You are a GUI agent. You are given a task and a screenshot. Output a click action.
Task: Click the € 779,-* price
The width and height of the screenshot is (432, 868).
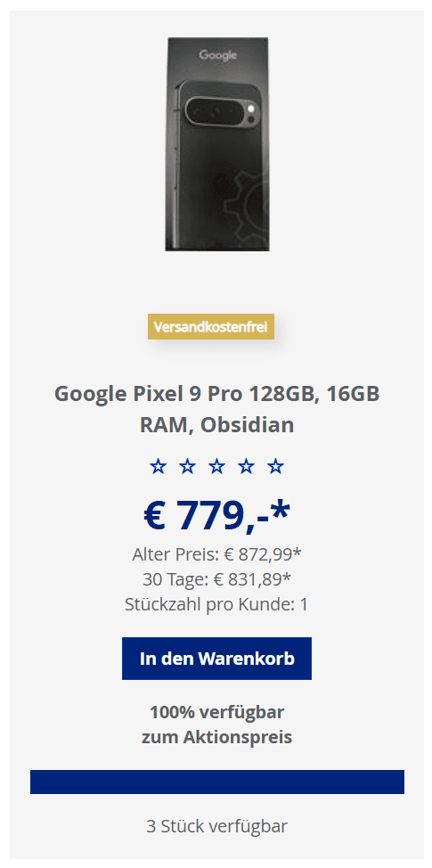[x=216, y=517]
